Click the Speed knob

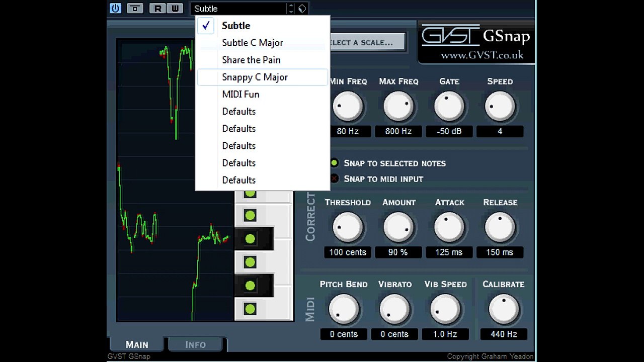500,106
